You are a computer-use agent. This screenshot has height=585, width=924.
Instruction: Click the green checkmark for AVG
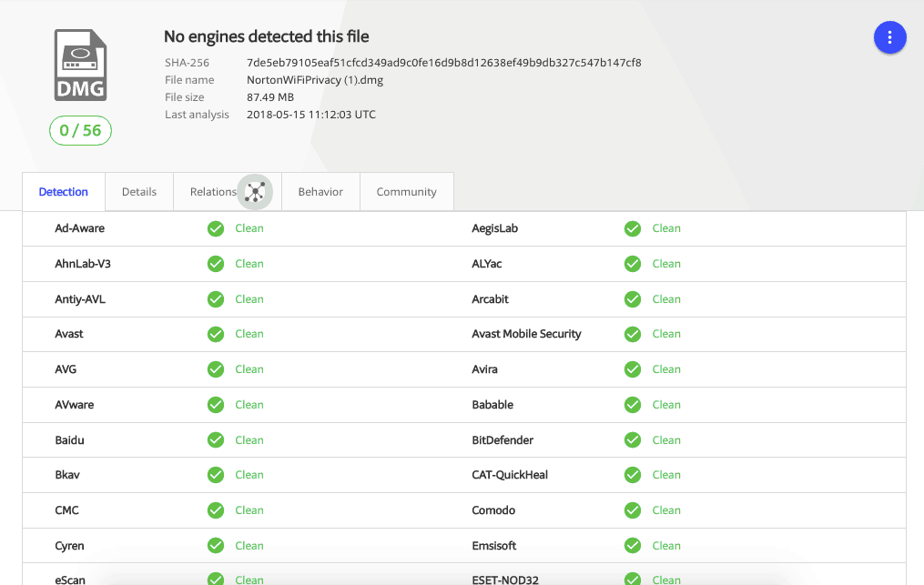tap(216, 369)
